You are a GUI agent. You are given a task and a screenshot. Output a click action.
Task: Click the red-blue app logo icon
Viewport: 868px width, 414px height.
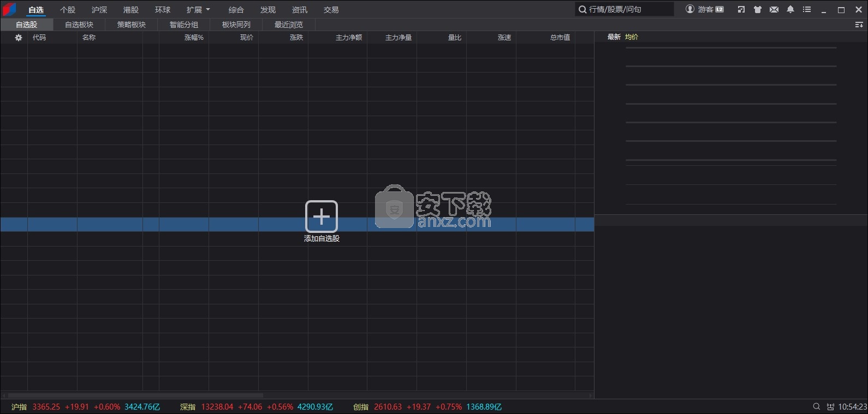pyautogui.click(x=9, y=9)
